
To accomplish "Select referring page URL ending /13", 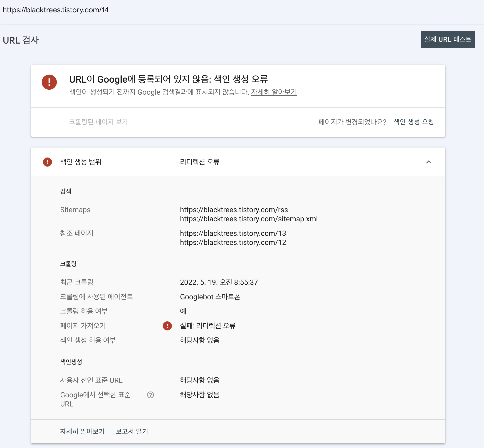I will tap(233, 233).
